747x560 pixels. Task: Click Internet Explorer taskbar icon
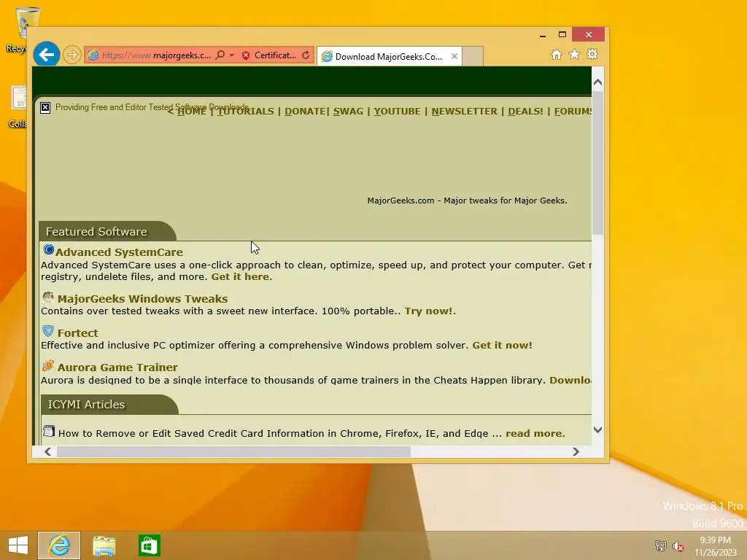[59, 545]
